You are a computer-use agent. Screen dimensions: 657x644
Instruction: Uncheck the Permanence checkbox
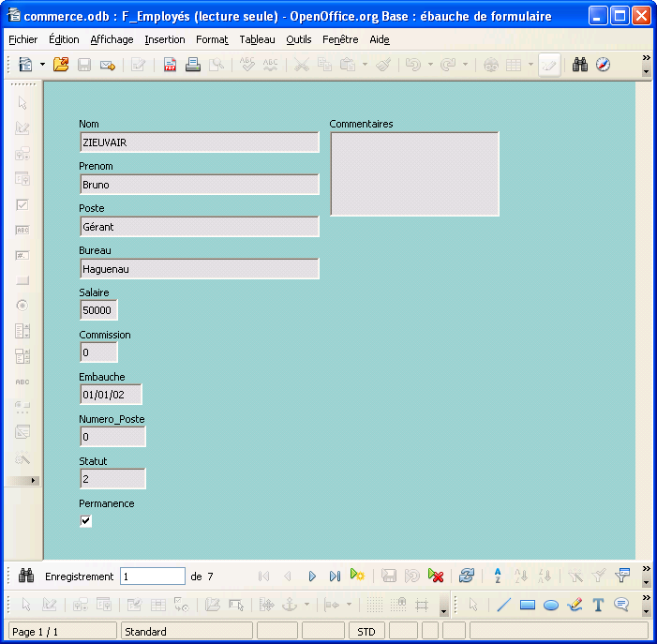click(x=86, y=521)
